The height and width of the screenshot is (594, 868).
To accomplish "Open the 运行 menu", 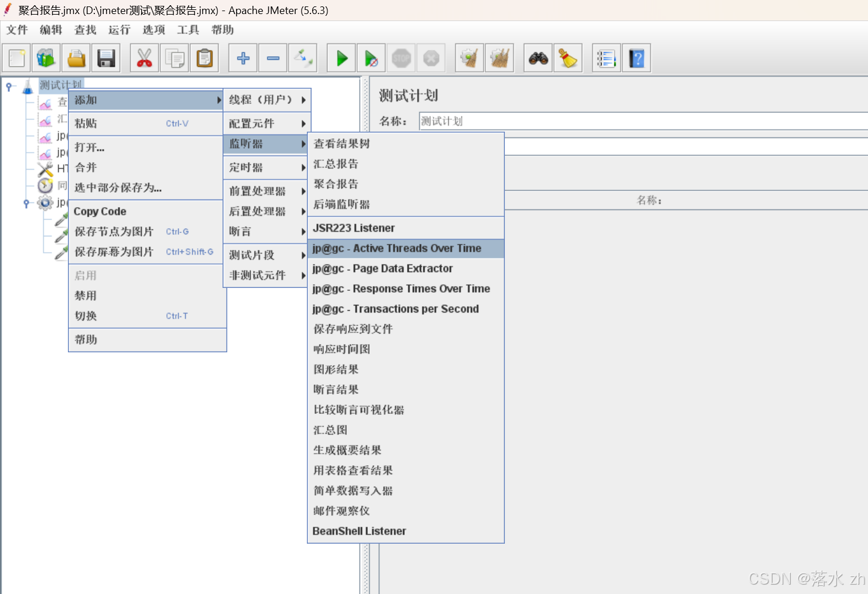I will pyautogui.click(x=119, y=30).
